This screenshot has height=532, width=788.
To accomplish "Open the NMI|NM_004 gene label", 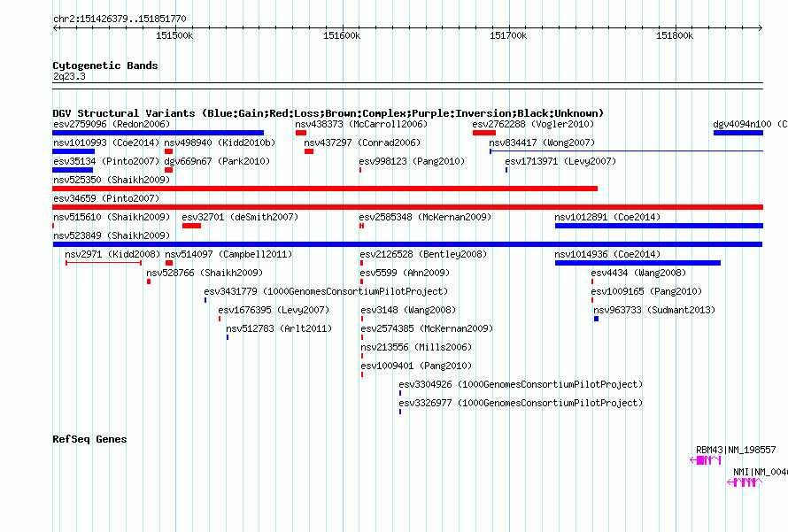I will [760, 472].
